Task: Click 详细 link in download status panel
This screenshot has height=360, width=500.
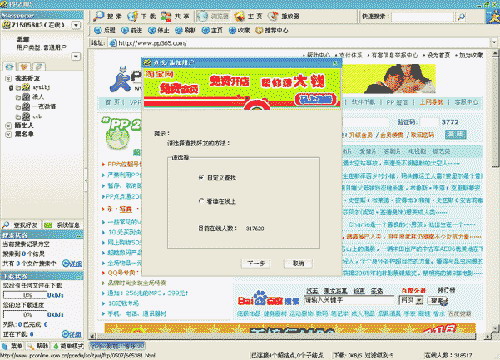Action: (72, 334)
